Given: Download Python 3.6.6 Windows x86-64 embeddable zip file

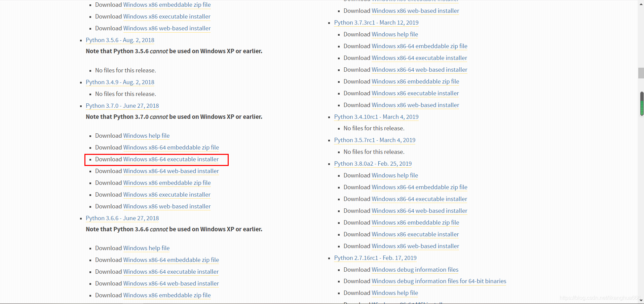Looking at the screenshot, I should [171, 260].
